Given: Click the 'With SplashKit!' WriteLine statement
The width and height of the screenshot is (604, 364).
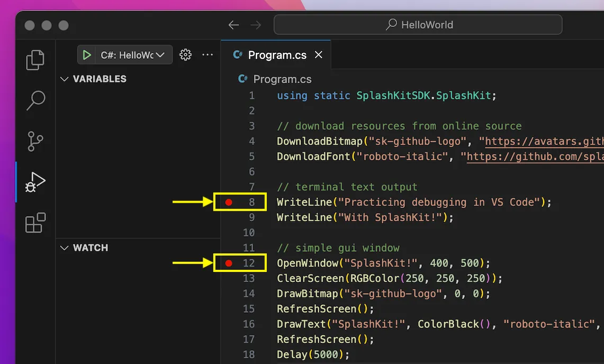Looking at the screenshot, I should 365,217.
